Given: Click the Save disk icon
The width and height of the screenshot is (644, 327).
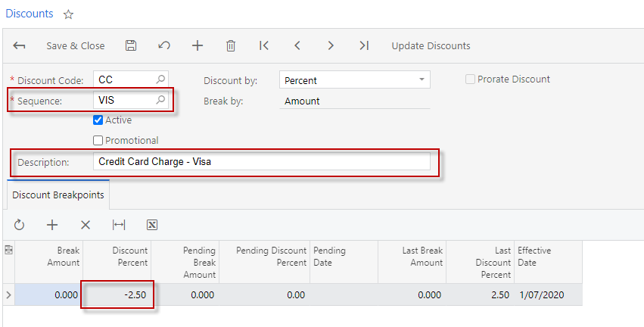Looking at the screenshot, I should pyautogui.click(x=131, y=46).
